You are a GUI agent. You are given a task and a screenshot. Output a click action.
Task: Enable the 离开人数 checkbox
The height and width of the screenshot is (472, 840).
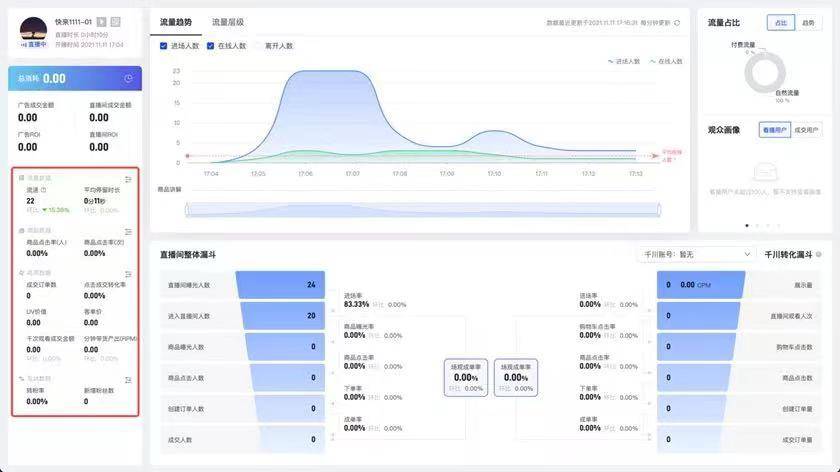pyautogui.click(x=258, y=45)
